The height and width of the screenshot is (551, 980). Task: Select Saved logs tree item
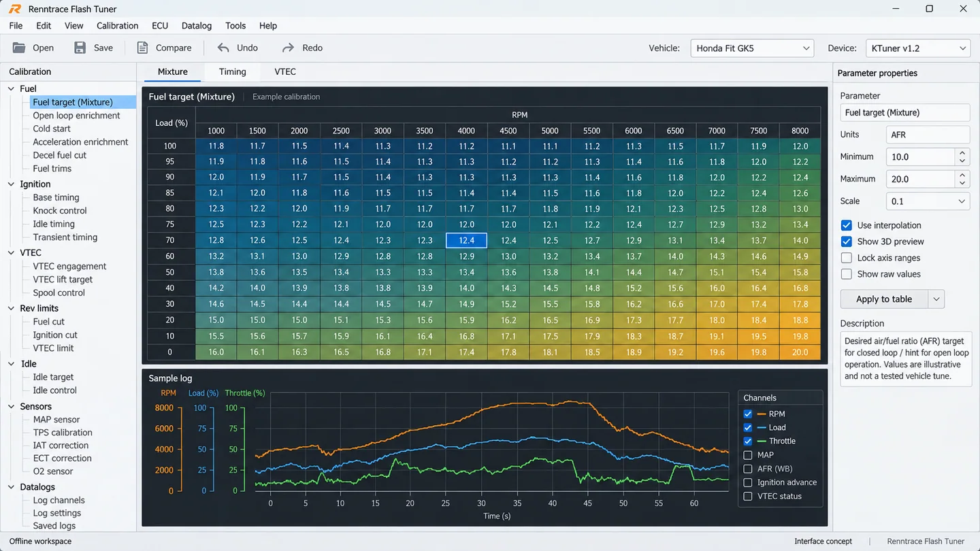[54, 526]
